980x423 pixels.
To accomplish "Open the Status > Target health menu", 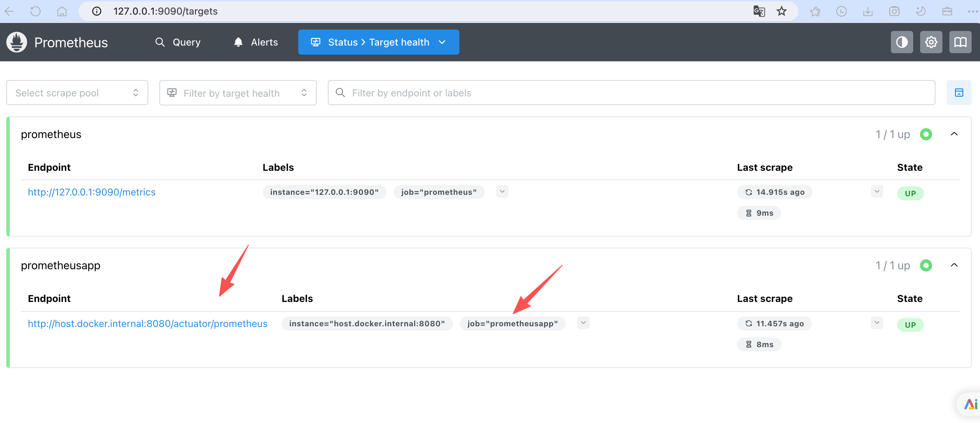I will [x=378, y=42].
